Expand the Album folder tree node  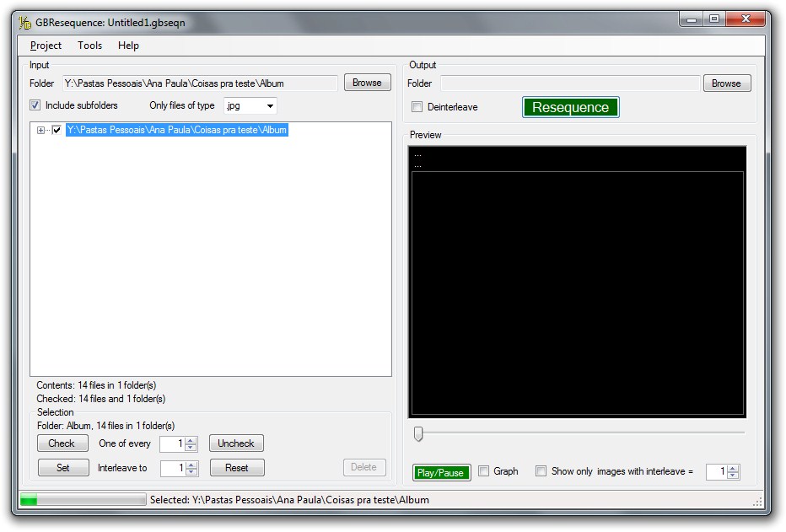coord(41,130)
